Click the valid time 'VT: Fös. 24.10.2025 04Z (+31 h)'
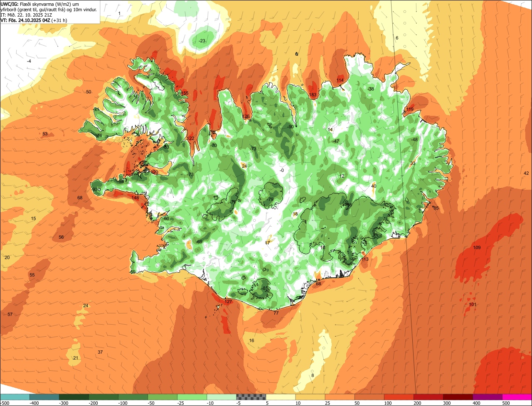This screenshot has width=532, height=406. (x=34, y=20)
